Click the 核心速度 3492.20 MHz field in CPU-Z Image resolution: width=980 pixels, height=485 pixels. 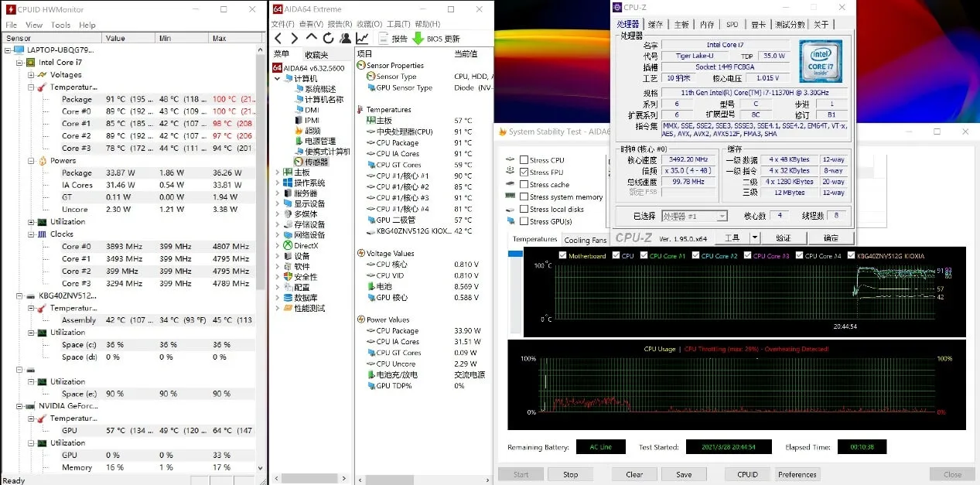[690, 160]
